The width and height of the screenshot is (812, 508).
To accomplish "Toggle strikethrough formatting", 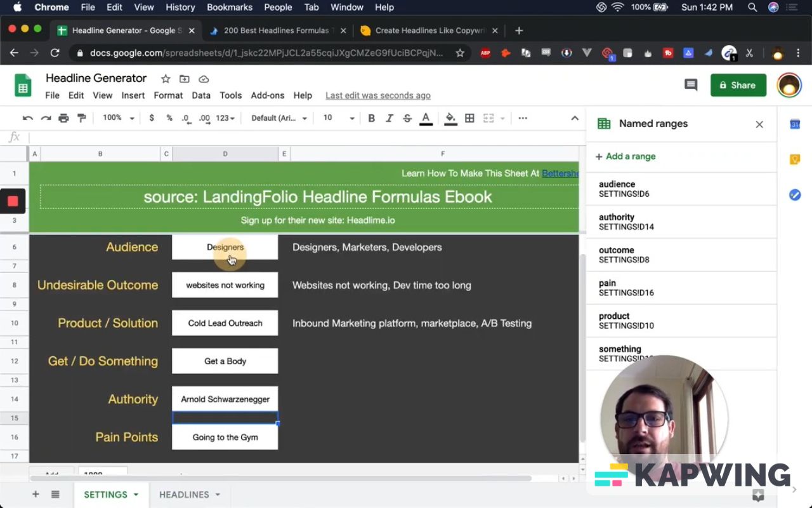I will tap(407, 118).
